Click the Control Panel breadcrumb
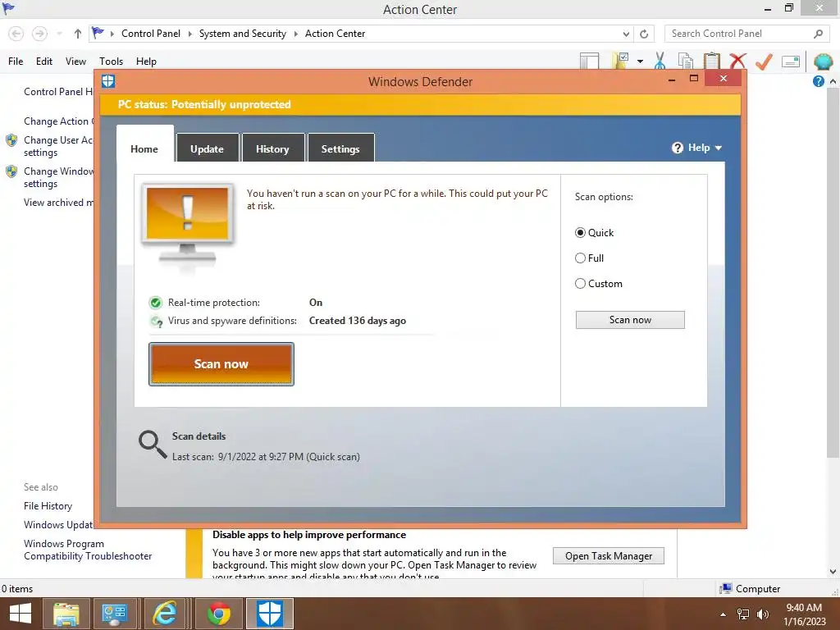This screenshot has height=630, width=840. (x=151, y=34)
